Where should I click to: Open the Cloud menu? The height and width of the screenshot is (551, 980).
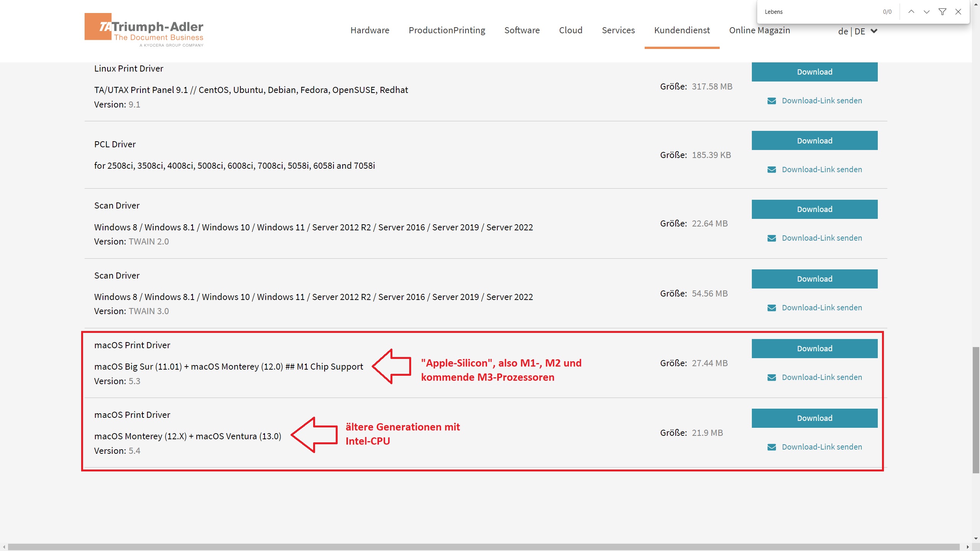(570, 30)
